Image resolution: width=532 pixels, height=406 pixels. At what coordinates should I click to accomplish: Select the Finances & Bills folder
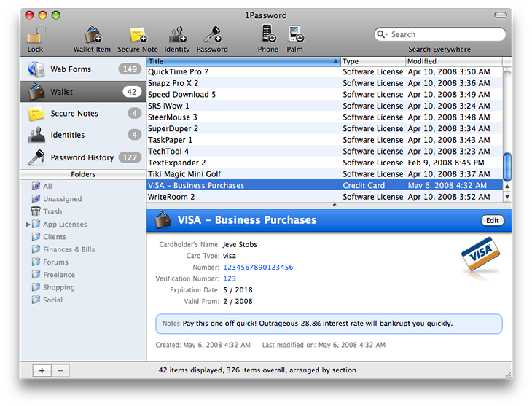(x=69, y=249)
